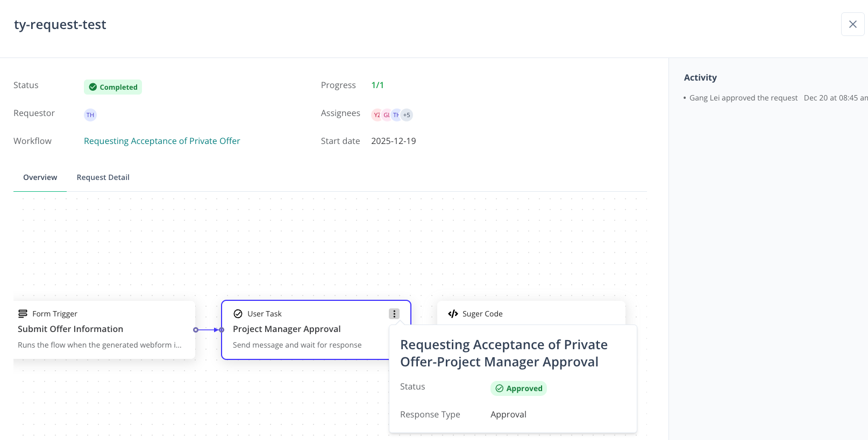This screenshot has height=440, width=868.
Task: Click the User Task checkmark icon
Action: click(x=238, y=314)
